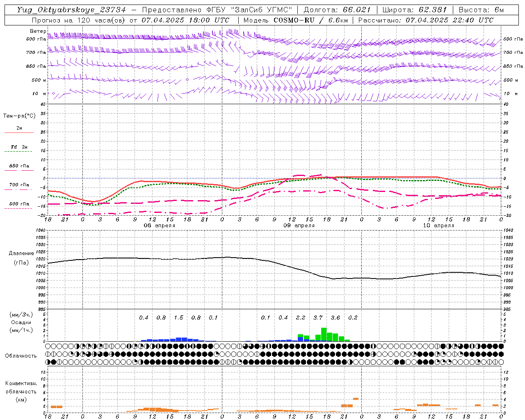Select the 10 апреля date label
This screenshot has width=525, height=420.
click(438, 226)
